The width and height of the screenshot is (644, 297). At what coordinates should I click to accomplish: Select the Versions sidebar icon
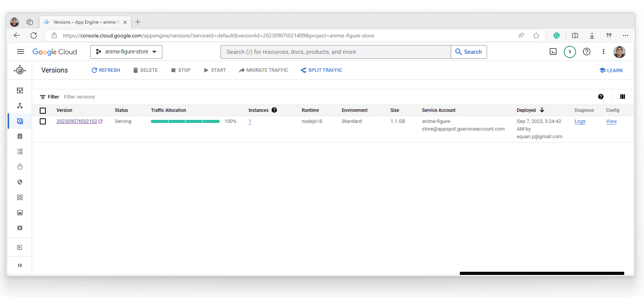20,121
